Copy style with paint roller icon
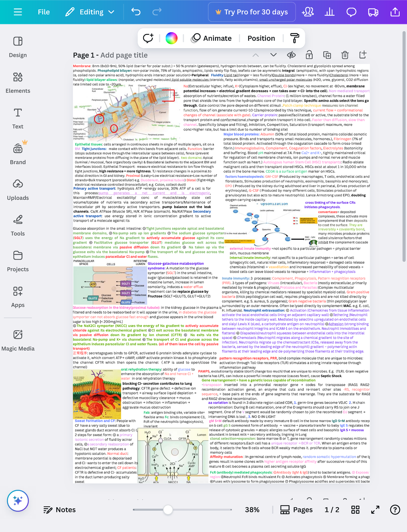407x532 pixels. coord(295,38)
